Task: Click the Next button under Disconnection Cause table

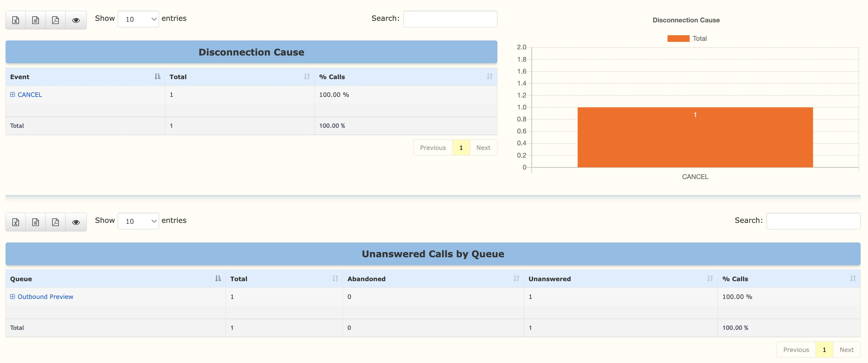Action: click(483, 148)
